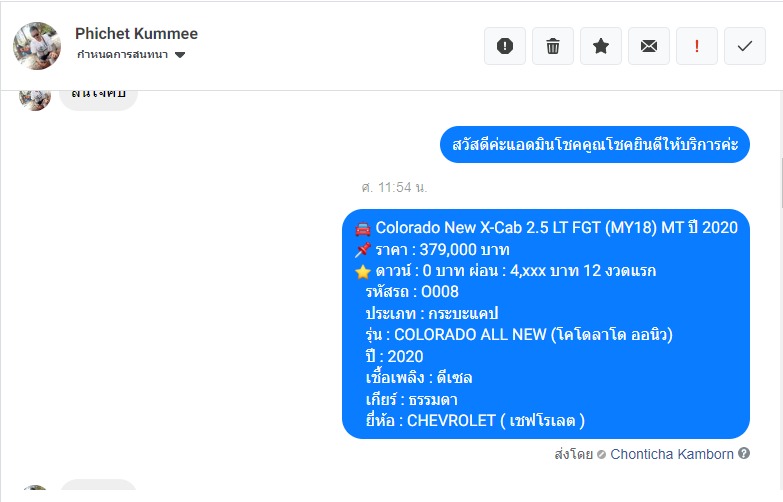The image size is (783, 502).
Task: Open Phichet Kummee's profile name
Action: 136,33
